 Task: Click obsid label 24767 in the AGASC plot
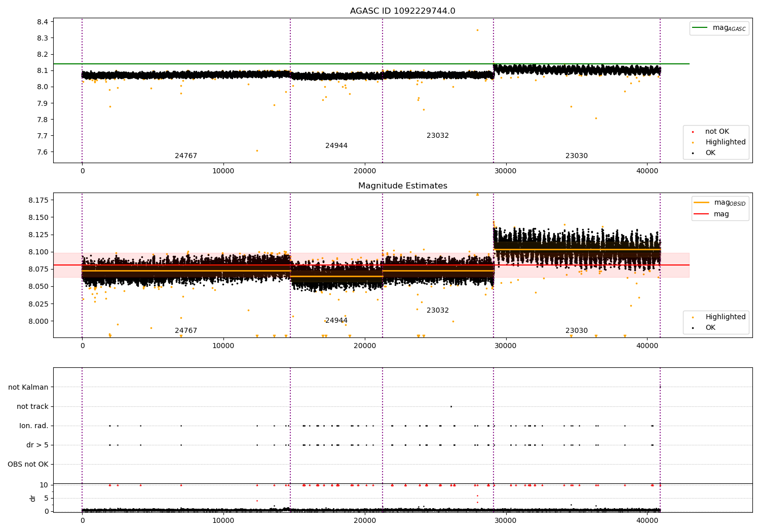(186, 156)
